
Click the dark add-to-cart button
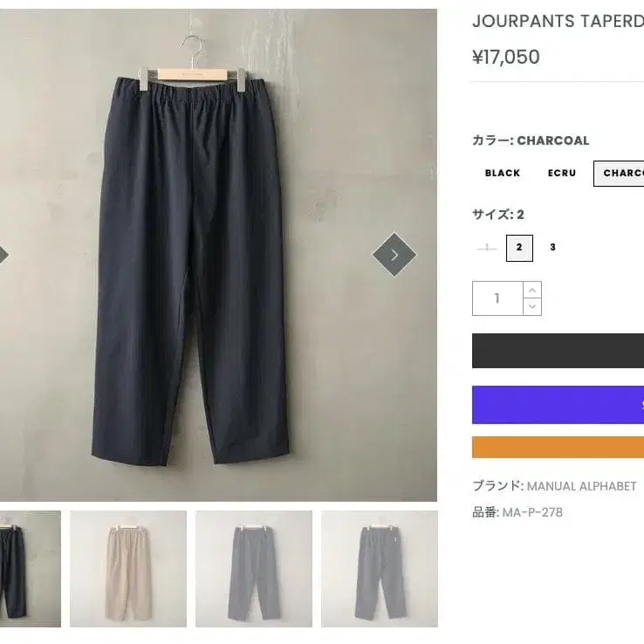[558, 351]
